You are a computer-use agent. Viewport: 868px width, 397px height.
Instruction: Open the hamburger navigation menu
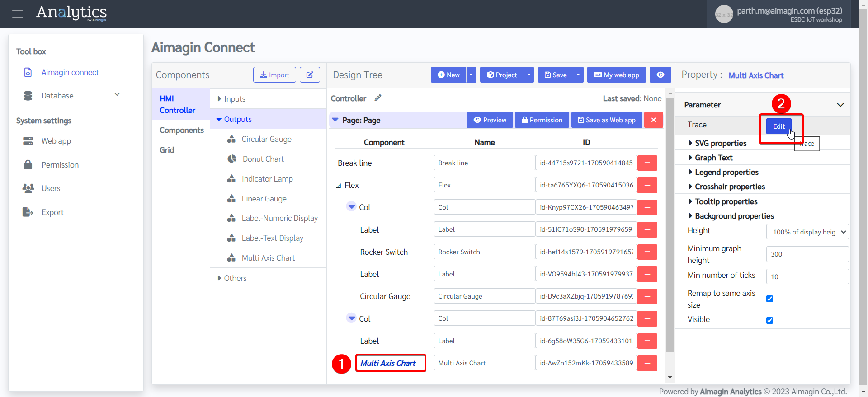pyautogui.click(x=18, y=14)
